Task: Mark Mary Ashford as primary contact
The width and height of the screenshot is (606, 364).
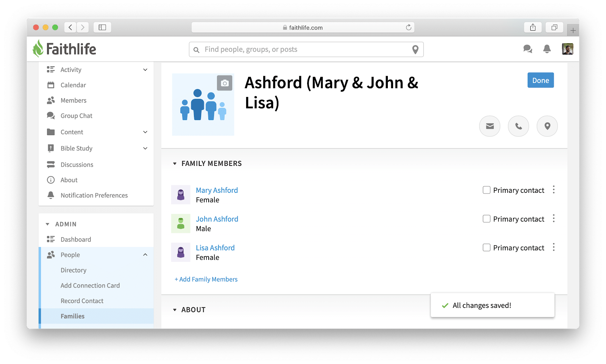Action: pos(487,190)
